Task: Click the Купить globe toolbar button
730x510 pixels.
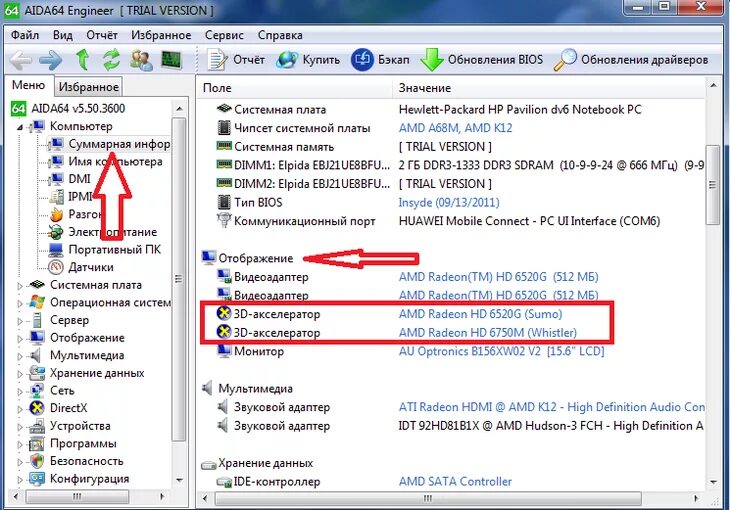Action: [308, 60]
